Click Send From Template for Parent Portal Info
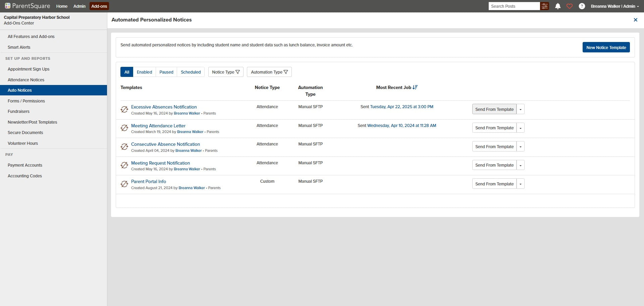644x306 pixels. (494, 184)
